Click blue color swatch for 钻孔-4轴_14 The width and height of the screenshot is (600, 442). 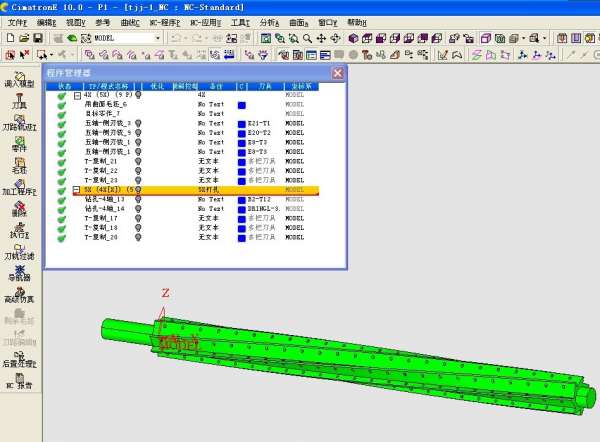(x=241, y=209)
